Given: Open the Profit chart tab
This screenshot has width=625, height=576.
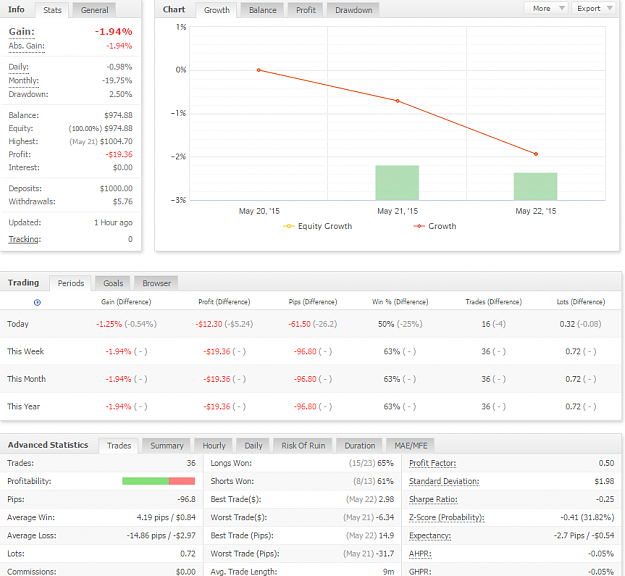Looking at the screenshot, I should 306,10.
